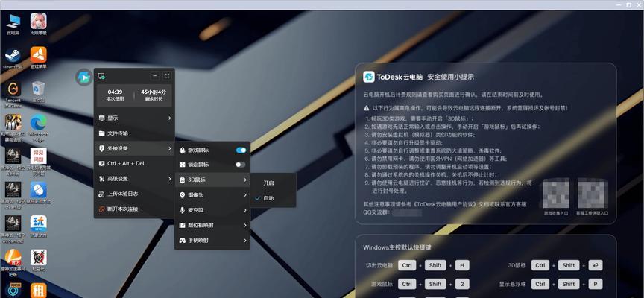Click the 45小时4分 remaining time readout
644x298 pixels.
click(x=154, y=92)
